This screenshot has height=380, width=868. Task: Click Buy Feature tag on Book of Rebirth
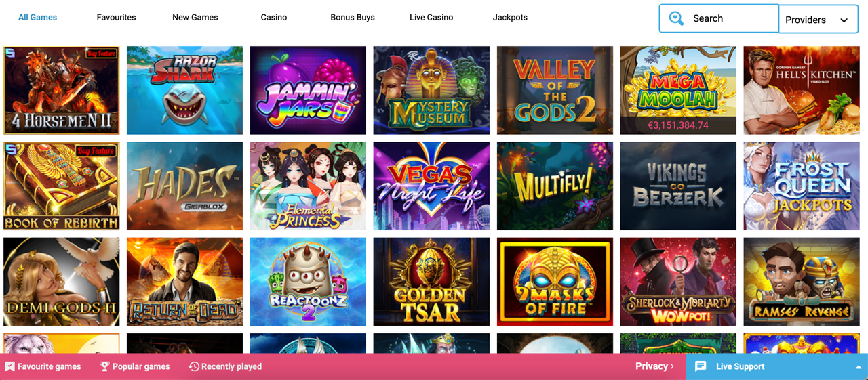pyautogui.click(x=97, y=150)
